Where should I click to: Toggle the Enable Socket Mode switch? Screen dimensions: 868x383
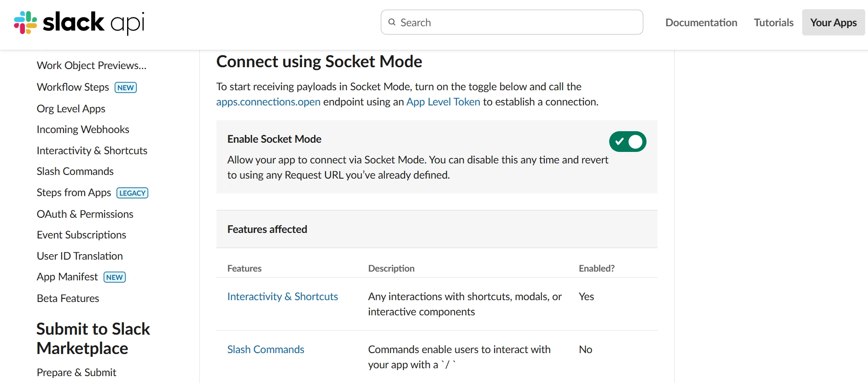(628, 142)
